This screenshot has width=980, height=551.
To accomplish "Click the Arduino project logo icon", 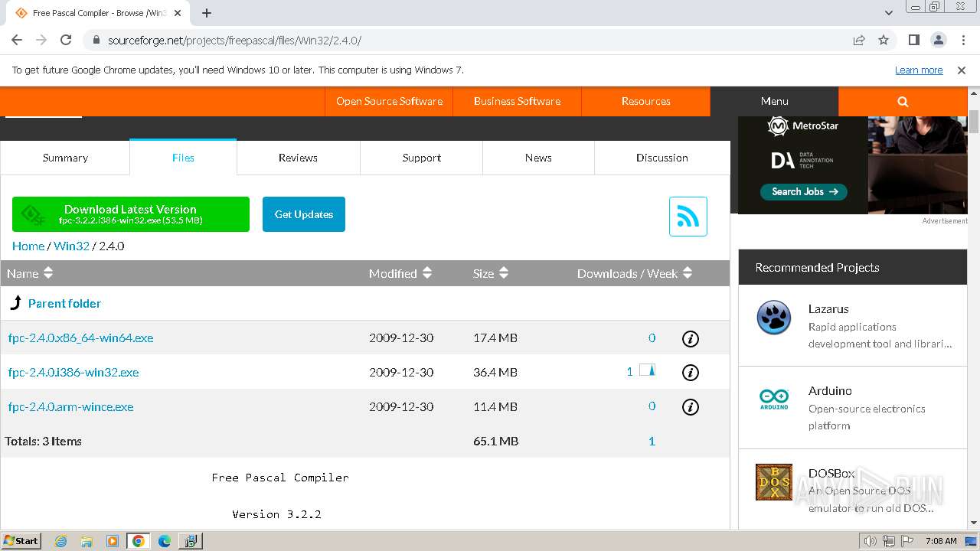I will click(774, 399).
